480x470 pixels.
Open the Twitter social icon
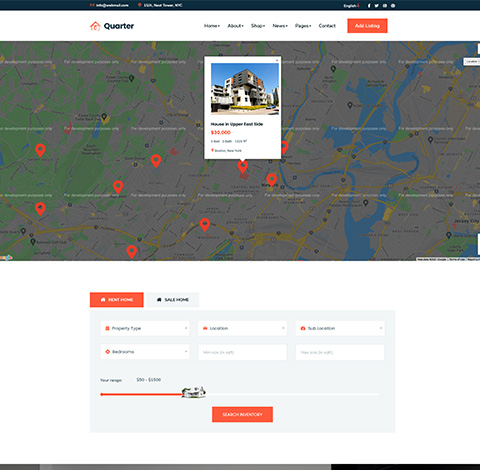click(x=377, y=6)
